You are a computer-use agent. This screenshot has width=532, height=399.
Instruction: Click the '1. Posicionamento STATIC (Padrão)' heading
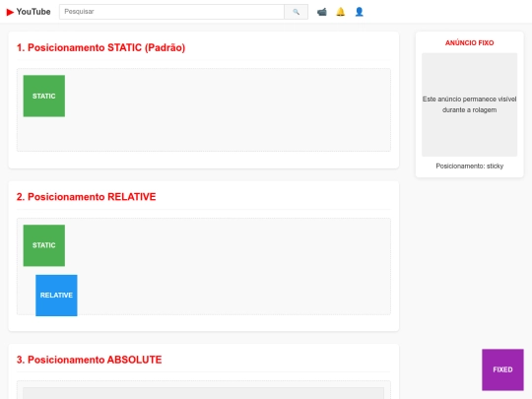click(x=101, y=48)
